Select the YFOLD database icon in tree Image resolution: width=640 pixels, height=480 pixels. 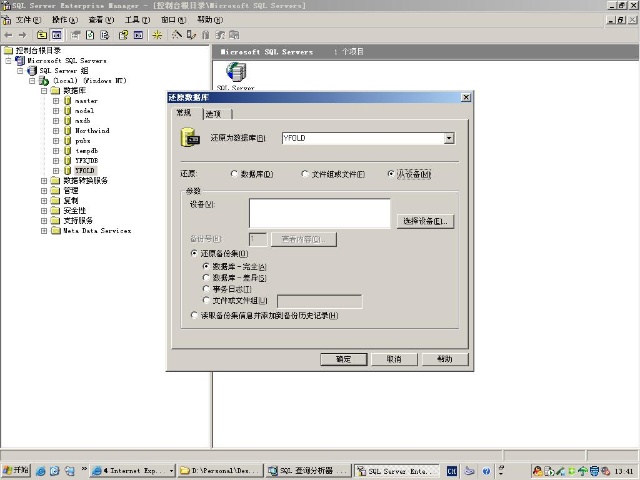68,170
